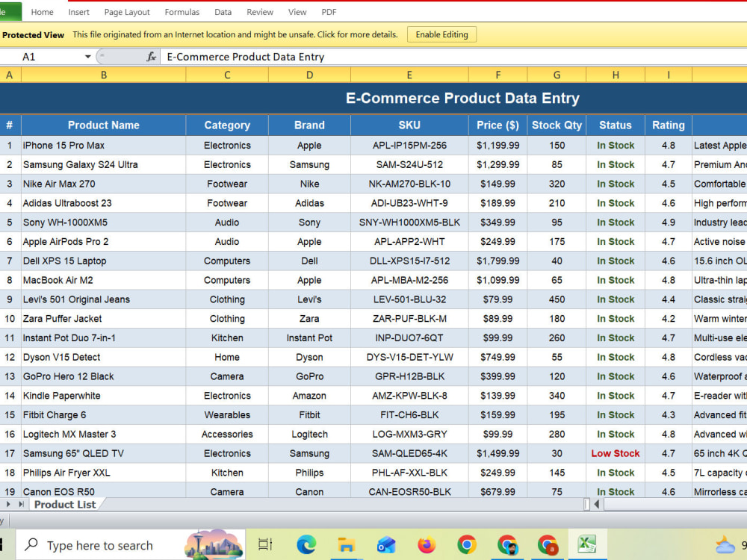
Task: Select column I header
Action: point(669,75)
